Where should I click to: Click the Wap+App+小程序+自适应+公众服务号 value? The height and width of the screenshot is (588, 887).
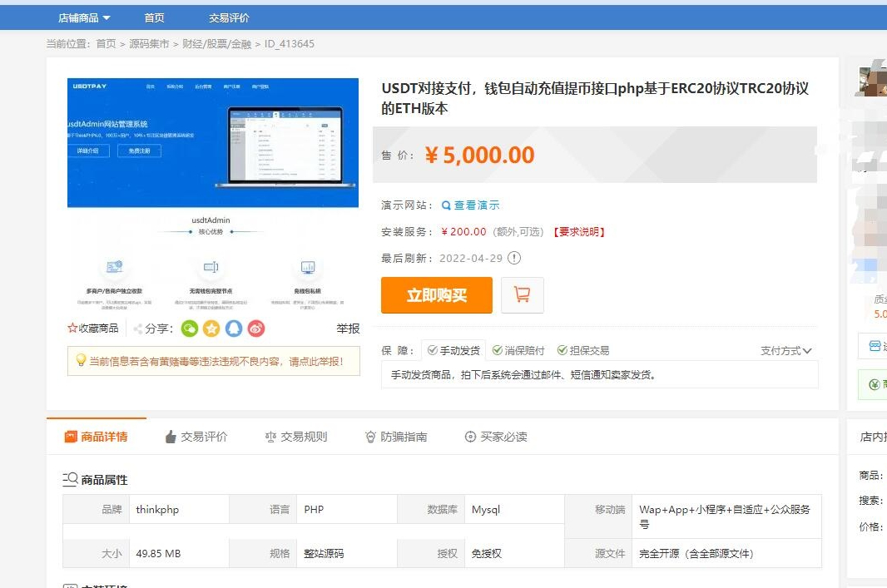[x=725, y=516]
